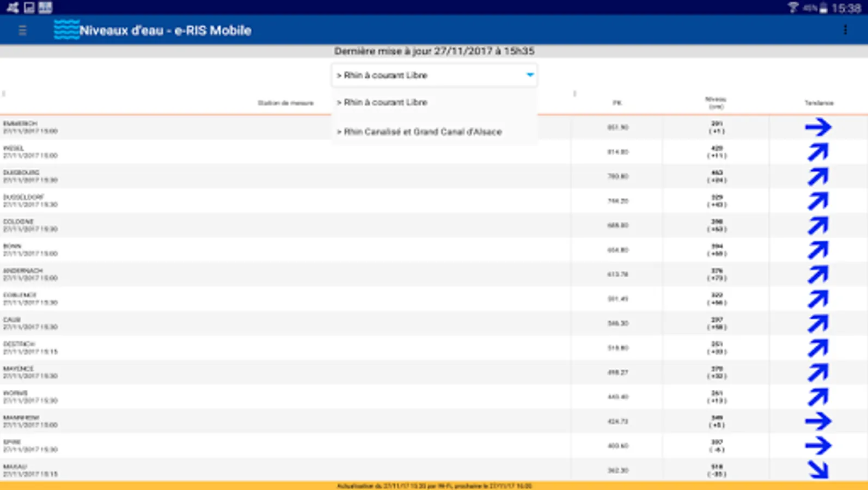Screen dimensions: 868x490
Task: Click the 'Niveau (cm)' column header
Action: [x=716, y=103]
